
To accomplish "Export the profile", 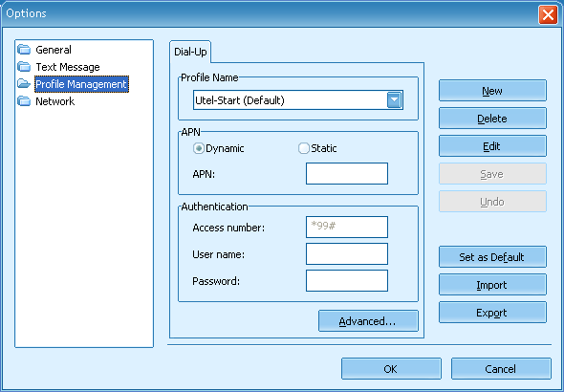I will click(x=492, y=313).
